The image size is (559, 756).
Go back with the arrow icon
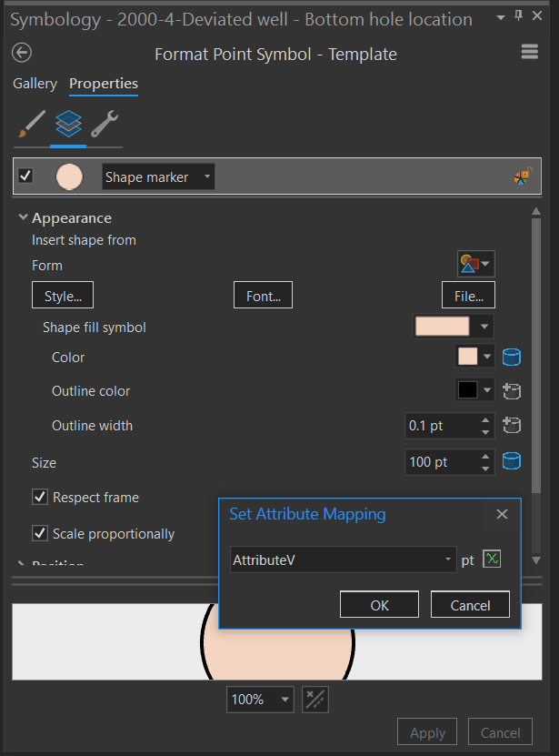pyautogui.click(x=22, y=53)
